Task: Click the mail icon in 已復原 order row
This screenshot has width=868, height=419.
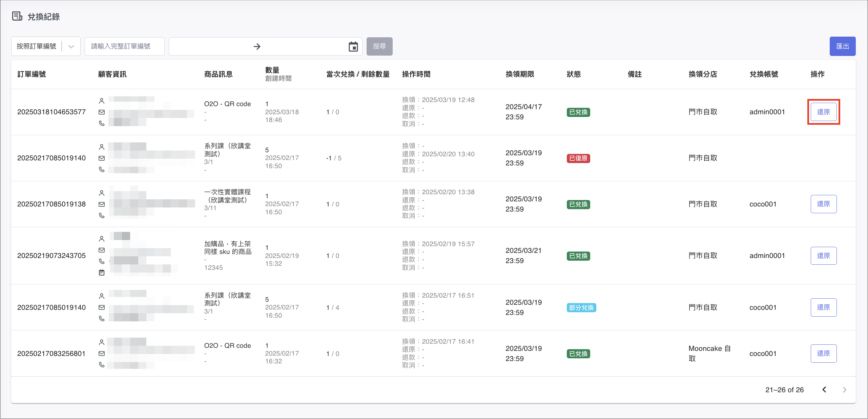Action: (x=102, y=158)
